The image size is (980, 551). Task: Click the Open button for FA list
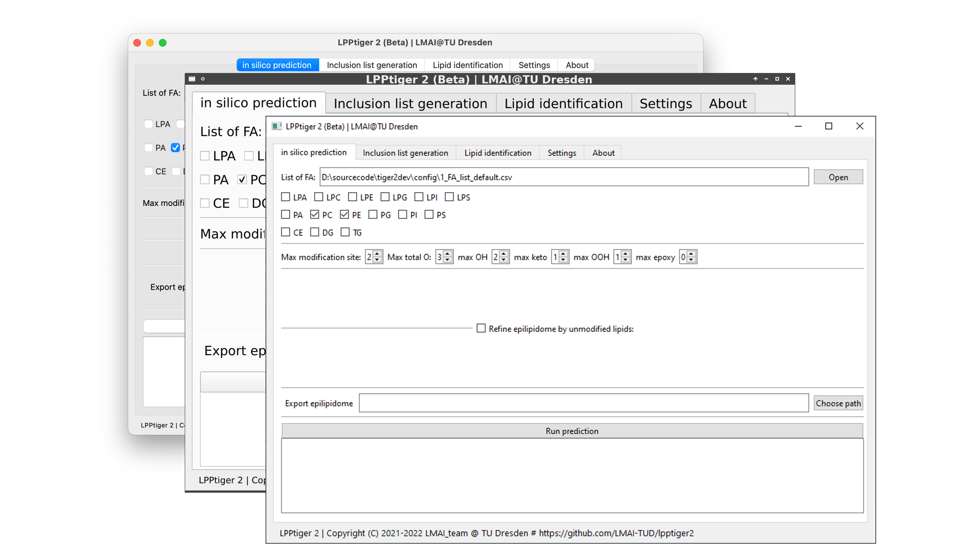pos(838,177)
